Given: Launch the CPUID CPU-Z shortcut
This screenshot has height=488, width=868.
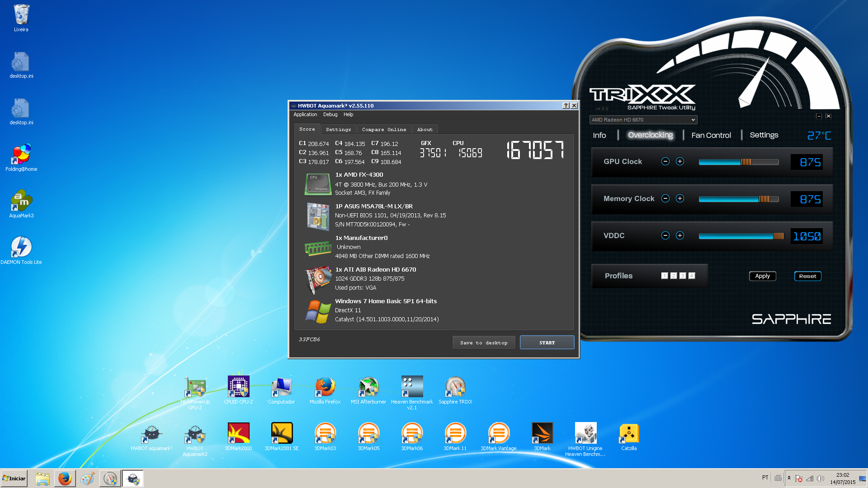Looking at the screenshot, I should (x=238, y=390).
